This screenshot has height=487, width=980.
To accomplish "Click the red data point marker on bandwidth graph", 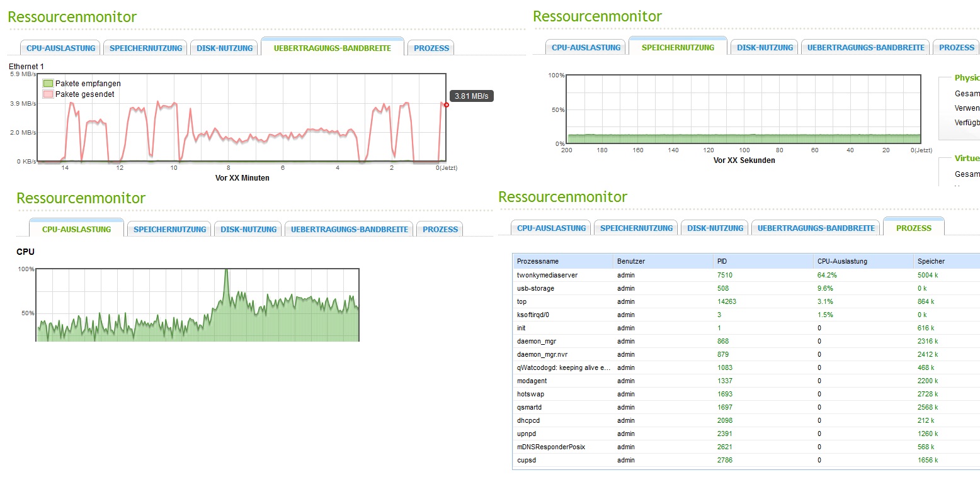I will coord(446,104).
